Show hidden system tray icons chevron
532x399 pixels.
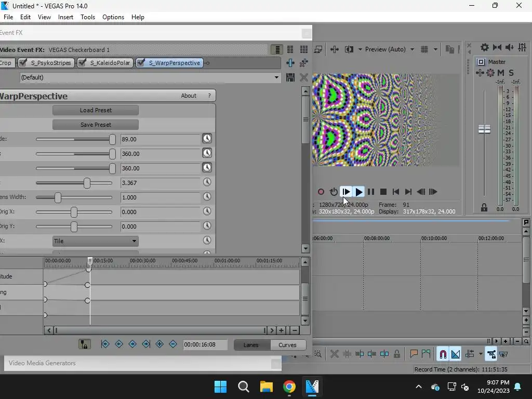pos(419,387)
